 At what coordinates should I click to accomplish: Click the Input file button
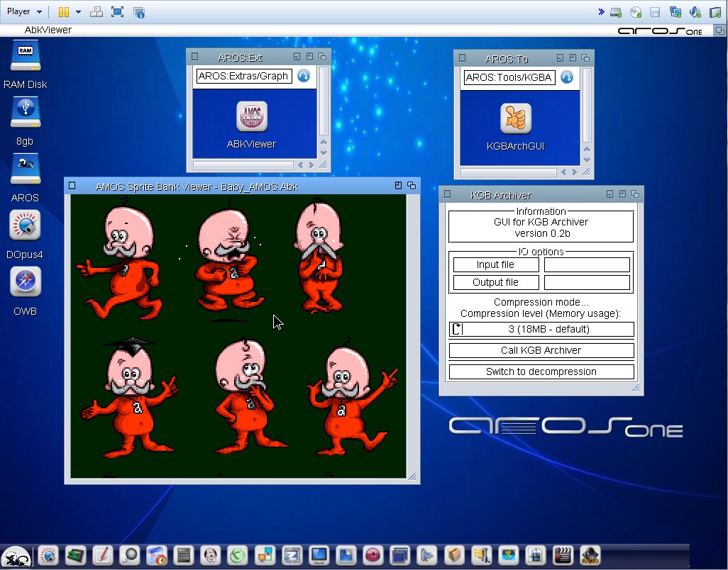[x=495, y=264]
